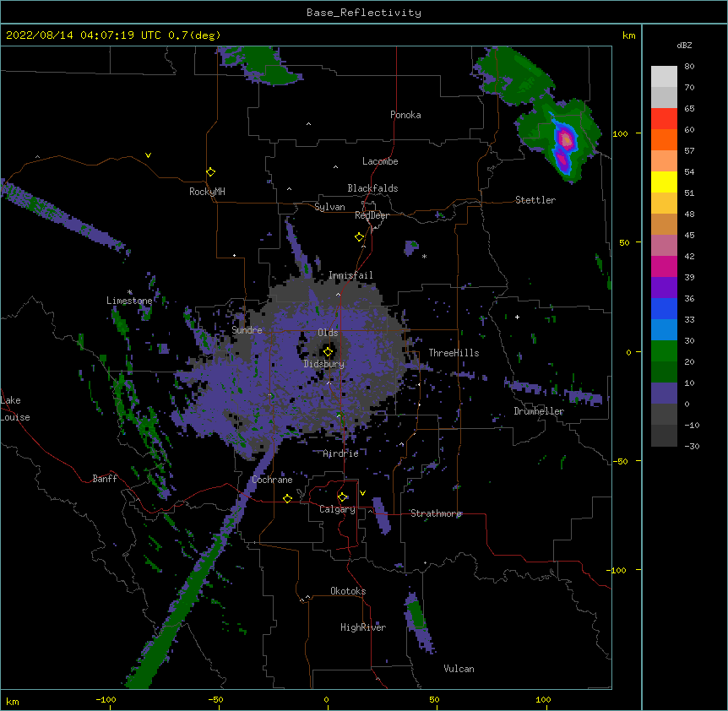
Task: Click the Sundre label
Action: 247,330
